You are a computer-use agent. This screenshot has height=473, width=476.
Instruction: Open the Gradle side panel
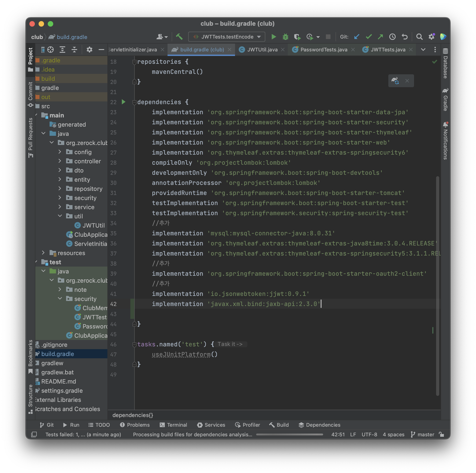(445, 100)
